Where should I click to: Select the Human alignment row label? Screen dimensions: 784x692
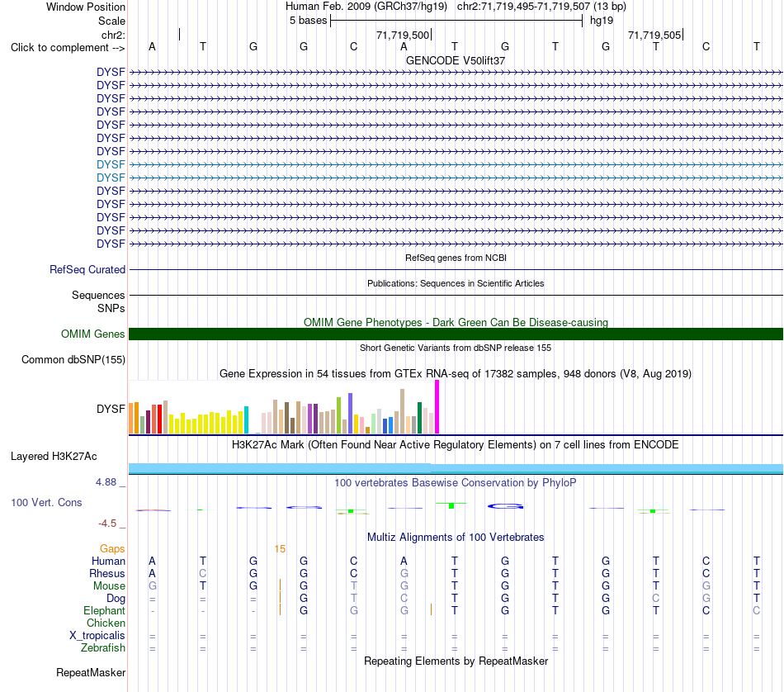108,561
